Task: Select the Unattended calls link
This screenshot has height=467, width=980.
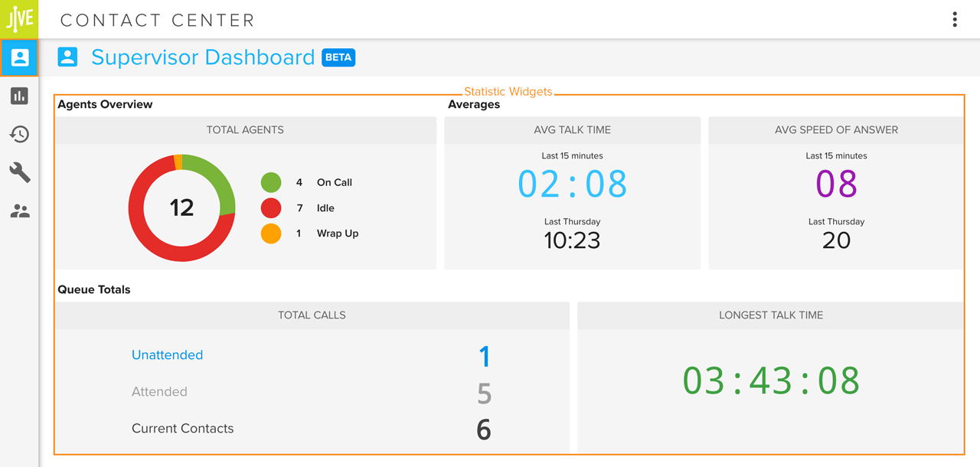Action: [x=167, y=354]
